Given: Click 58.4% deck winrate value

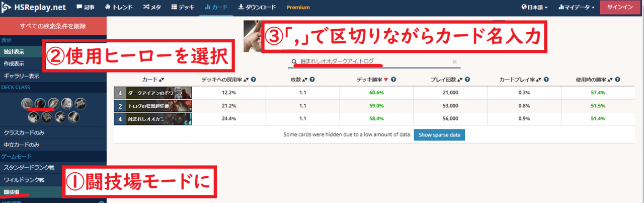Looking at the screenshot, I should point(376,119).
